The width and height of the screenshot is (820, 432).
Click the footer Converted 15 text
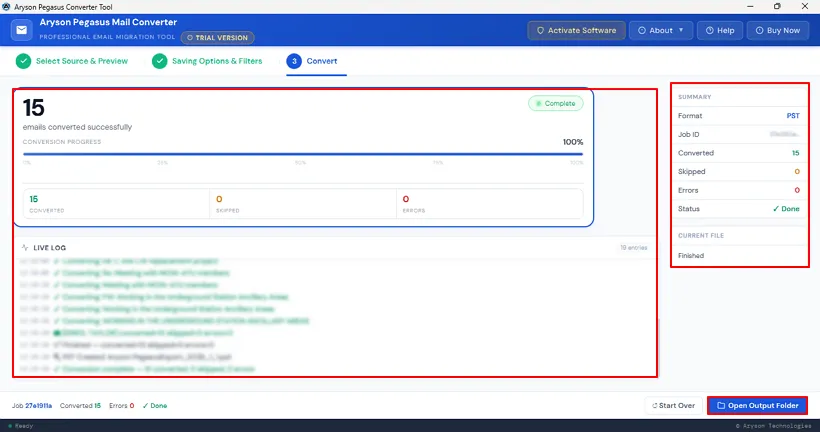[x=80, y=406]
